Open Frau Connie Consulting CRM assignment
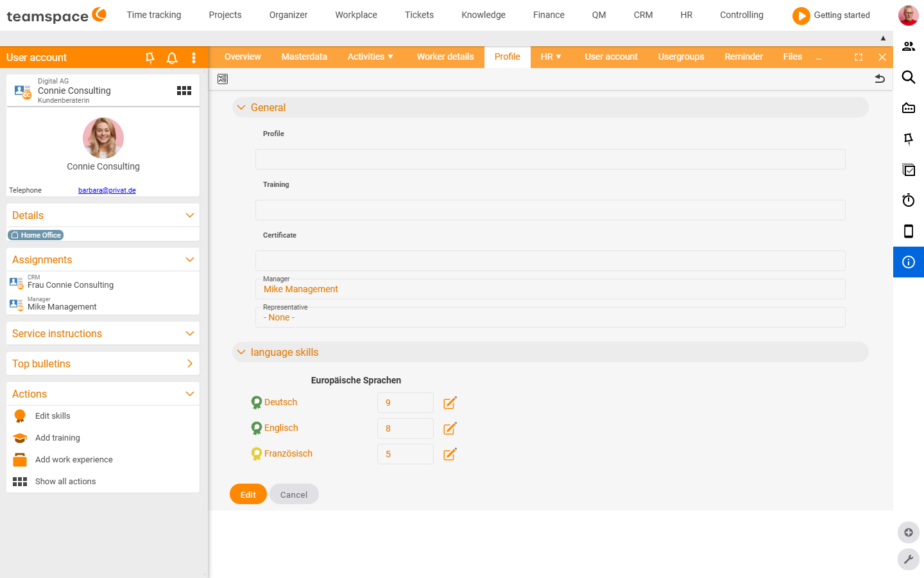This screenshot has height=578, width=924. [71, 285]
